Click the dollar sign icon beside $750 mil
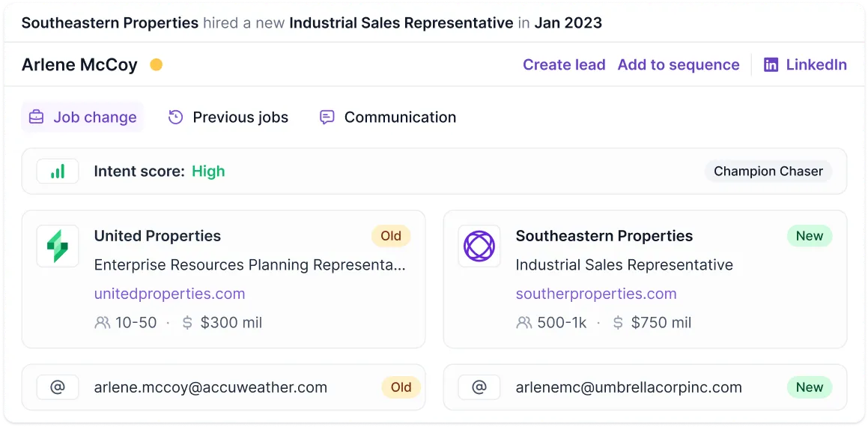Viewport: 868px width, 427px height. click(619, 322)
